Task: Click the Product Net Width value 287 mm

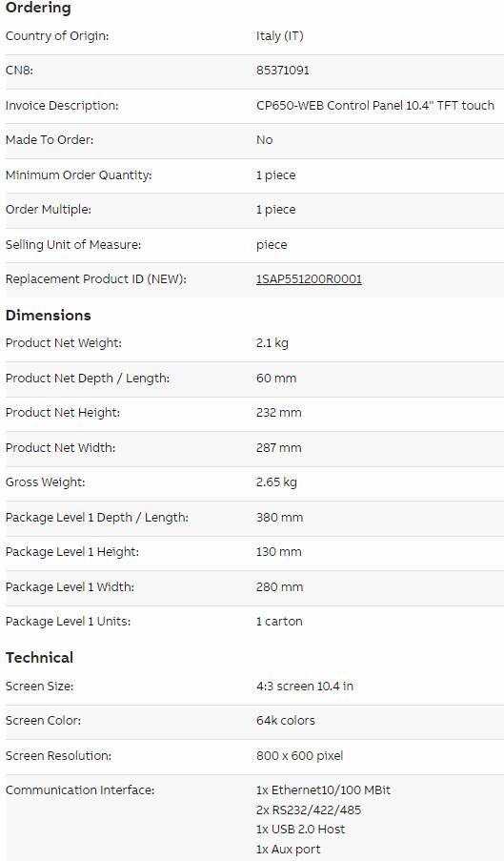Action: click(278, 447)
